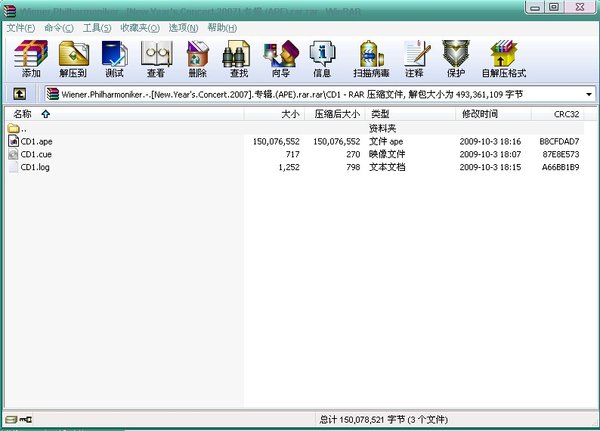
Task: Select the CD1.cue file name
Action: (36, 154)
